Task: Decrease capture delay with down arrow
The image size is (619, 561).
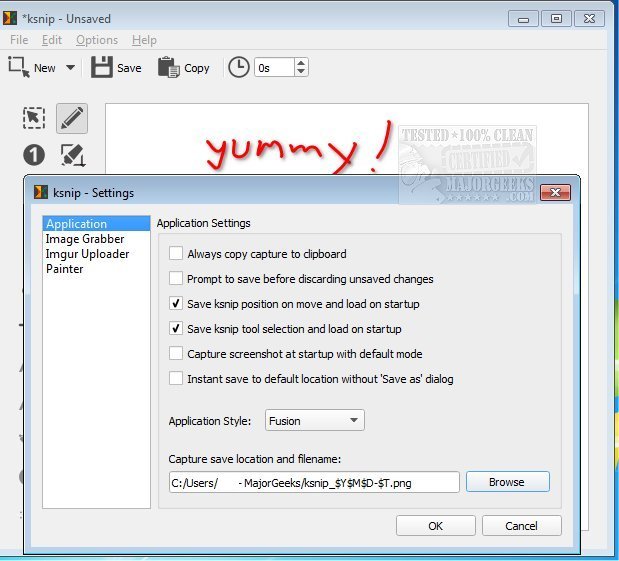Action: 301,72
